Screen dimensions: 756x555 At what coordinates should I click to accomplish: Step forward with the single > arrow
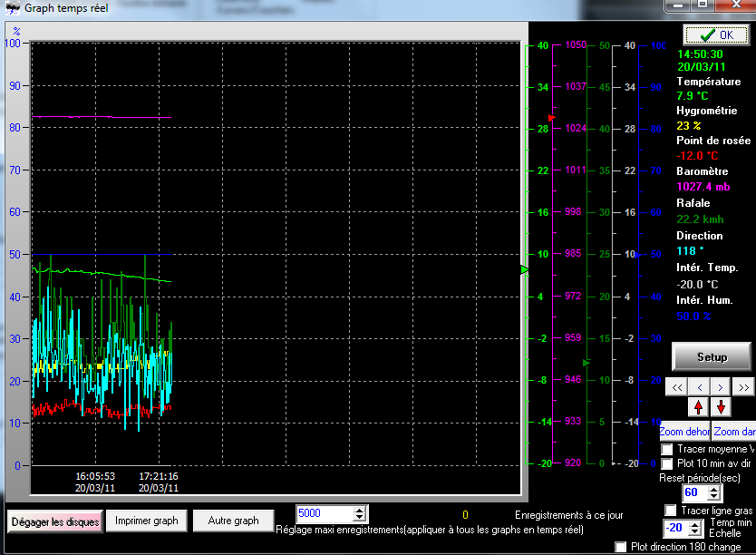tap(721, 387)
